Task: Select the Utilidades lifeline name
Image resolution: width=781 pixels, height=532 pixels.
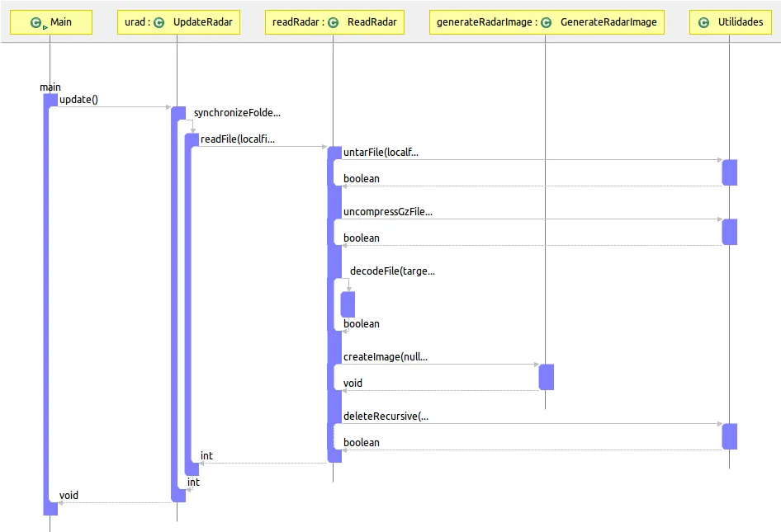Action: [x=741, y=22]
